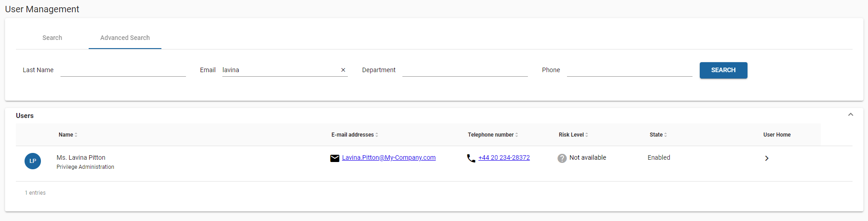Click the question mark risk level icon

coord(562,158)
